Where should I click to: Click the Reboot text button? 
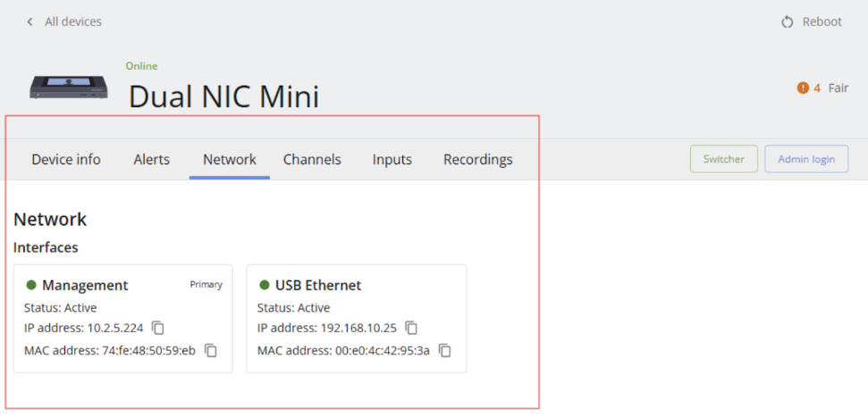[x=822, y=22]
